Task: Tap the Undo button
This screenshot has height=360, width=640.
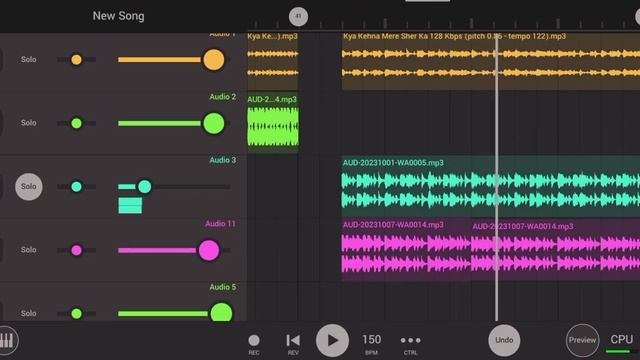Action: tap(504, 340)
